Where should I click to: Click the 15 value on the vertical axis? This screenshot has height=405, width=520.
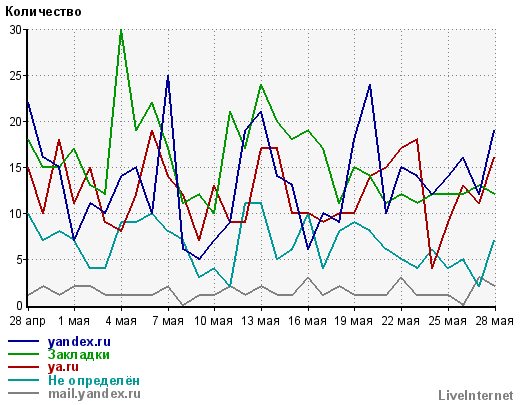(x=16, y=168)
